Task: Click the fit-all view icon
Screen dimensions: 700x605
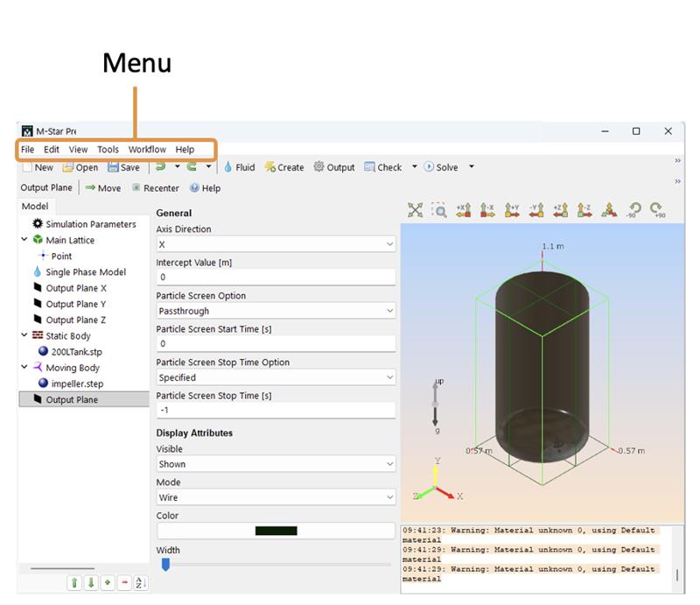Action: [415, 210]
